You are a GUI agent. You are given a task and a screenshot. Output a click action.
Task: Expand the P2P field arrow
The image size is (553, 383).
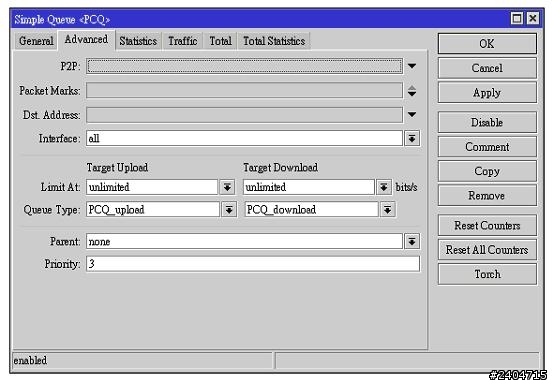click(x=412, y=66)
